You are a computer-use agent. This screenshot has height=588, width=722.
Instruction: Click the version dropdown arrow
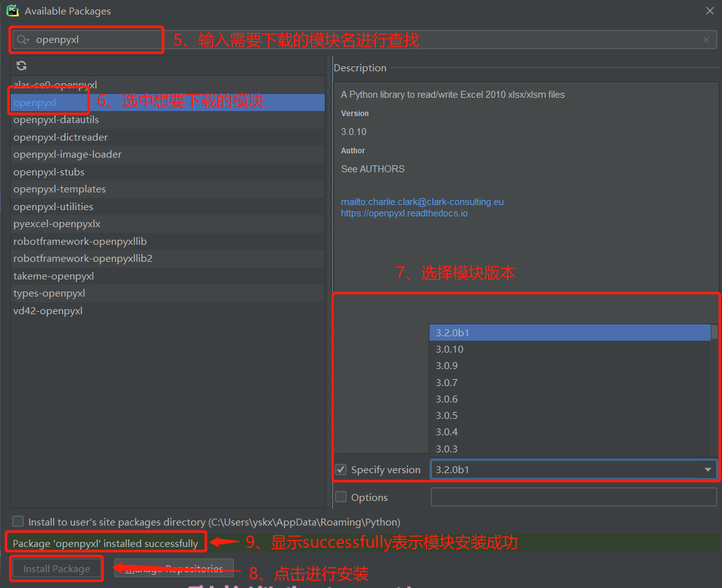coord(707,469)
